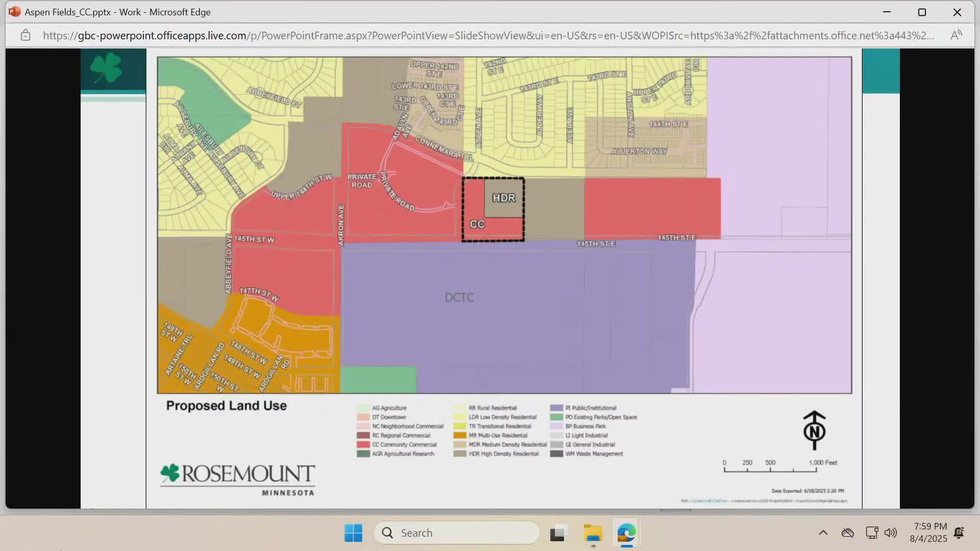This screenshot has height=551, width=980.
Task: Click the Microsoft Edge taskbar icon
Action: 626,533
